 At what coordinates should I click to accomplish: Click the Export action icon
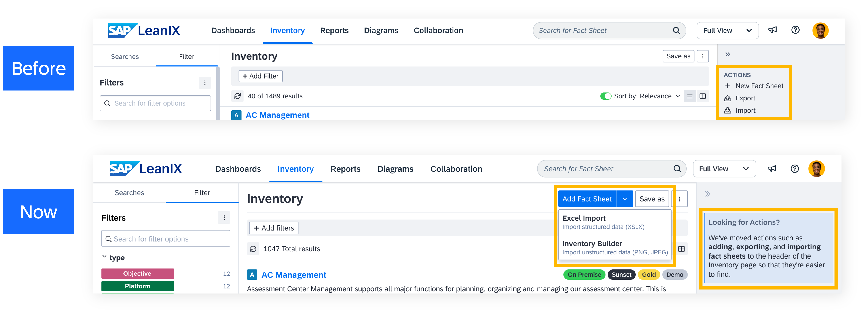(x=728, y=98)
